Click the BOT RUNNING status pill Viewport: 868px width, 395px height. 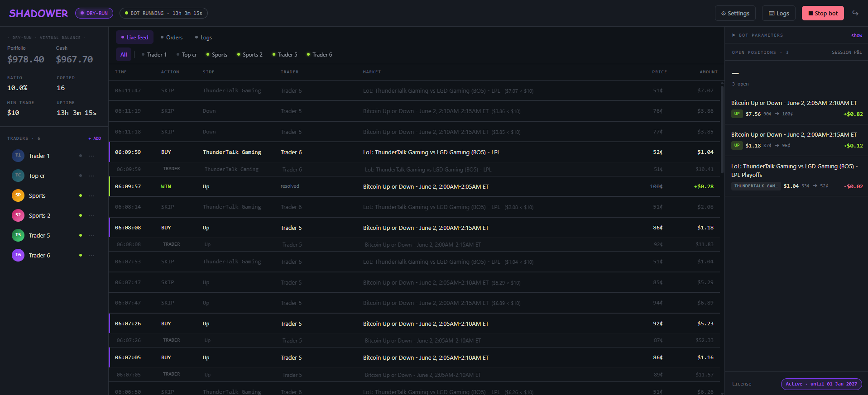point(163,13)
